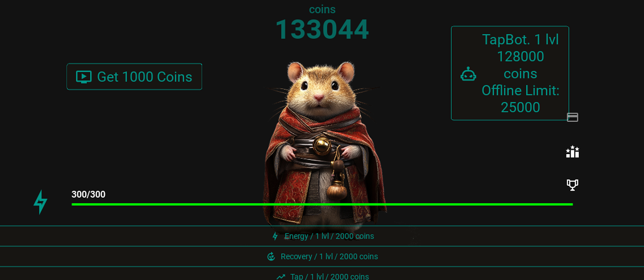644x280 pixels.
Task: Click the 133044 coin balance
Action: click(x=322, y=29)
